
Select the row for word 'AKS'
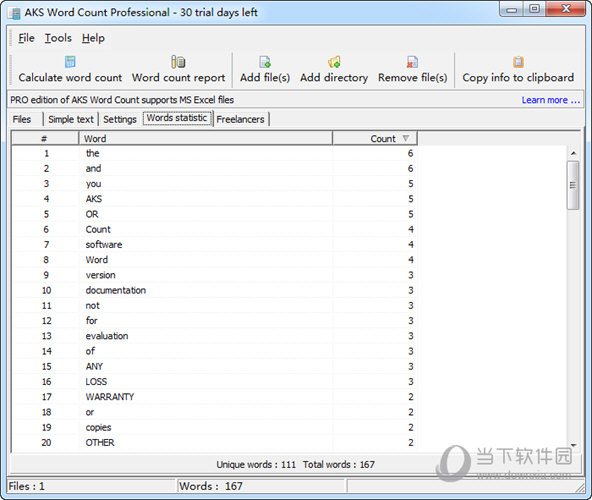point(214,199)
